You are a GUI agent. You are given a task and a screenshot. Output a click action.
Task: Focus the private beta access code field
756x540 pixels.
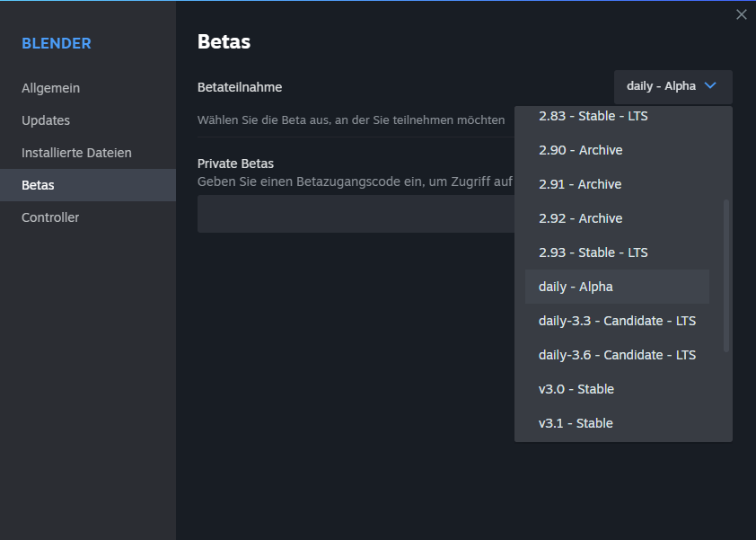[x=356, y=214]
